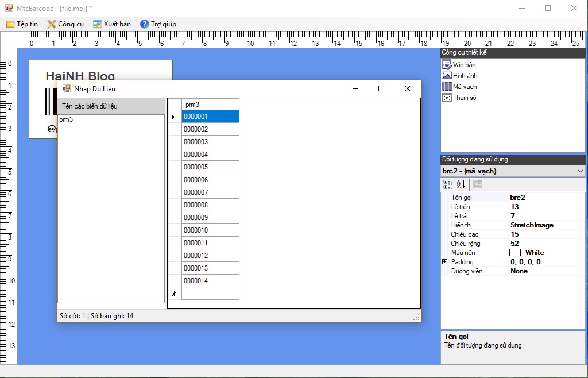Sort properties alphabetically
Viewport: 588px width, 378px height.
(x=461, y=184)
